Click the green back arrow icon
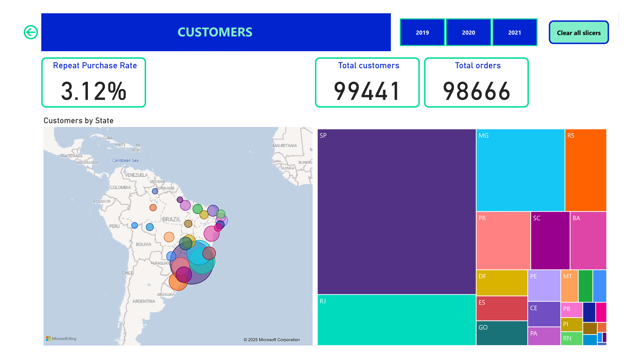This screenshot has height=364, width=630. [31, 32]
